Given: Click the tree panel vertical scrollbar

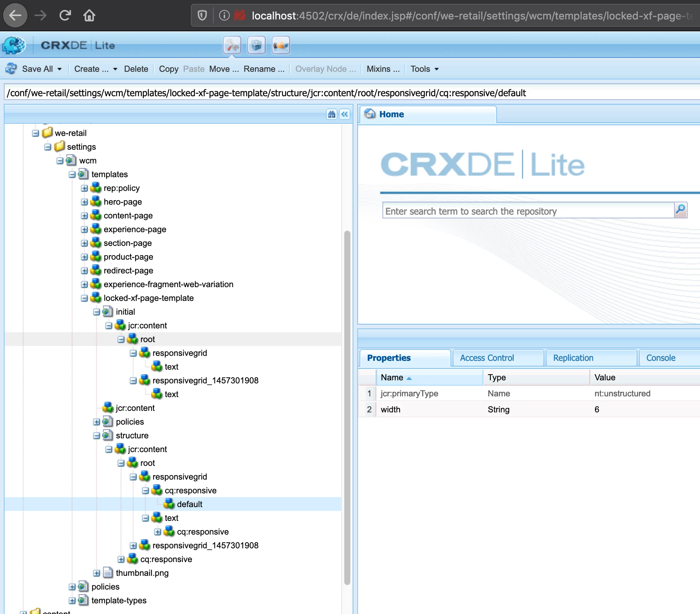Looking at the screenshot, I should tap(347, 407).
